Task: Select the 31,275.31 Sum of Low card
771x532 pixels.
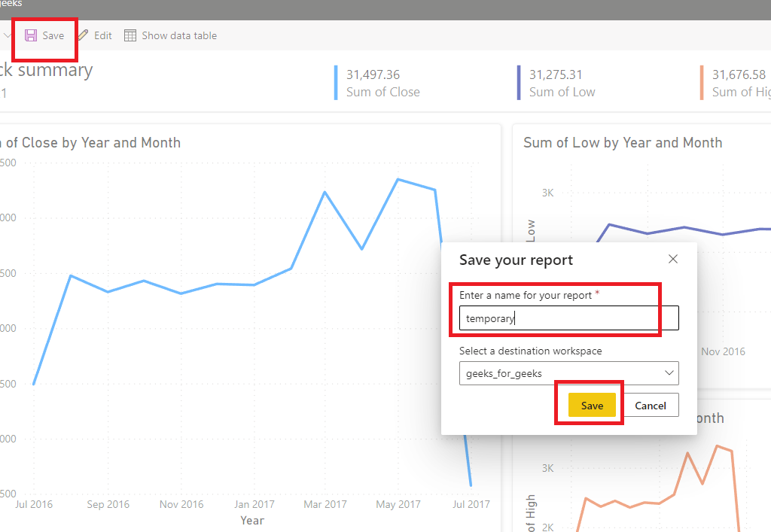Action: 556,83
